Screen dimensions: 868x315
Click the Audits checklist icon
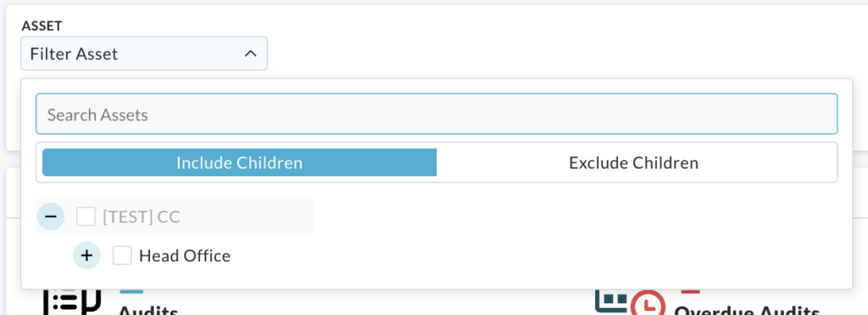(x=72, y=301)
